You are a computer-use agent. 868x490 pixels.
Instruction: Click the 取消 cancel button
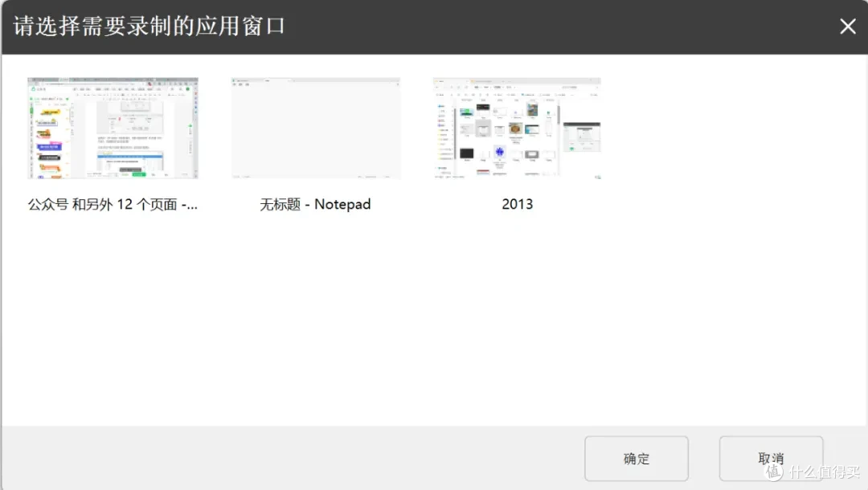[x=771, y=459]
